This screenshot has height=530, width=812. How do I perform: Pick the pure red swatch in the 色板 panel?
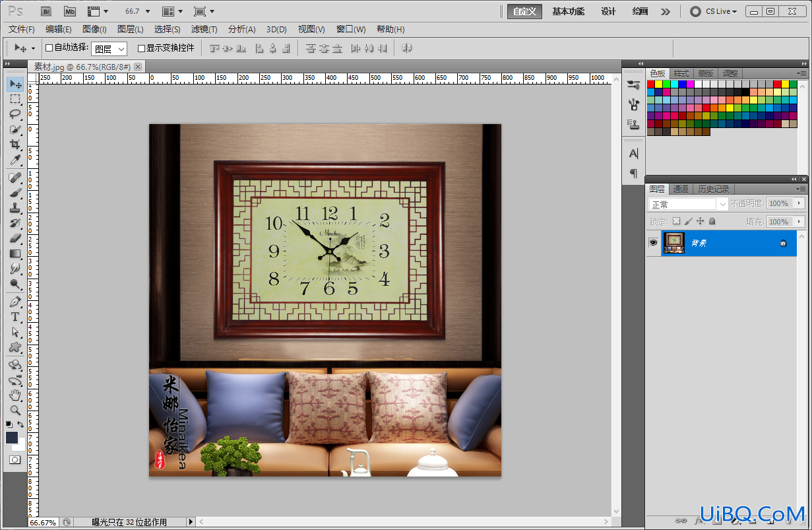(650, 84)
